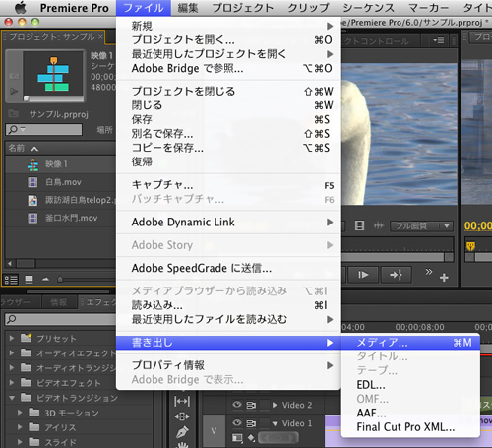This screenshot has height=448, width=492.
Task: Select キャプチャ... menu entry
Action: coord(228,185)
